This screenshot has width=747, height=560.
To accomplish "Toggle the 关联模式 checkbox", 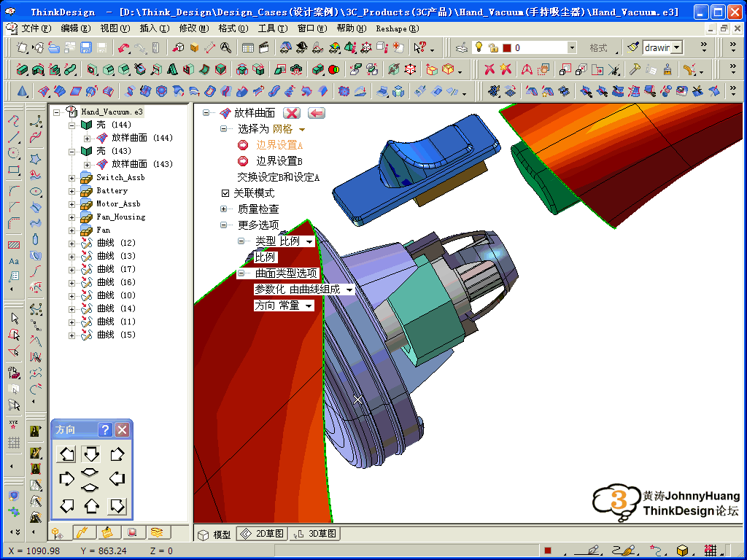I will pyautogui.click(x=225, y=192).
